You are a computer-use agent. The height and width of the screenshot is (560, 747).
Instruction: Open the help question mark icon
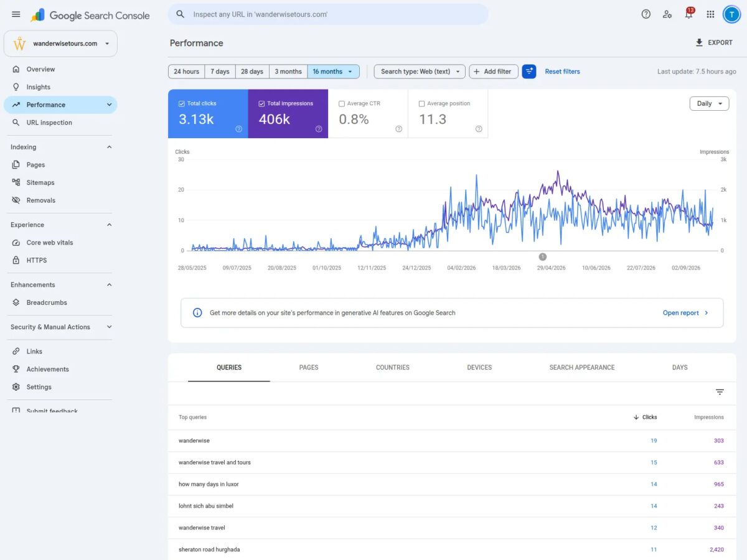[x=646, y=14]
